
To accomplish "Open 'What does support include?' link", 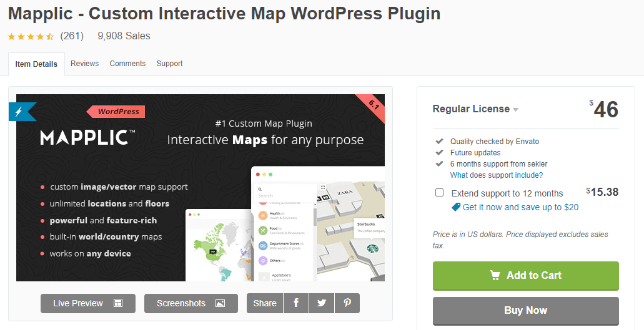I will (497, 175).
